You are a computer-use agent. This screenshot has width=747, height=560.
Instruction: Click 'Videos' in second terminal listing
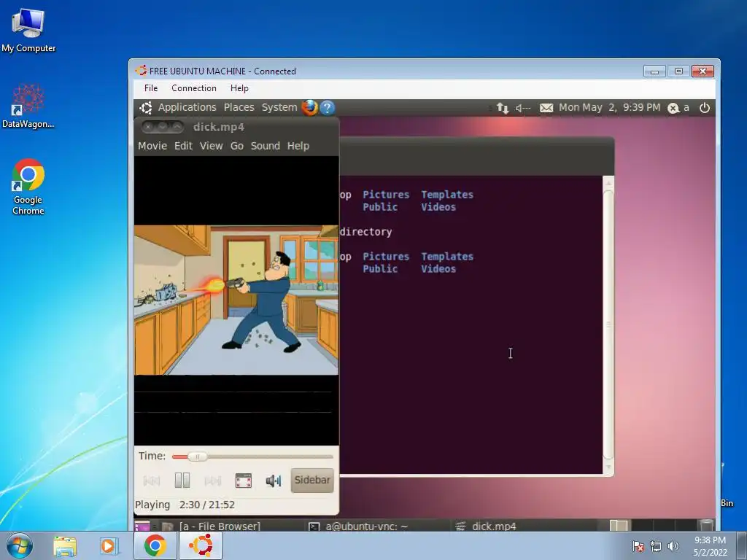coord(438,268)
